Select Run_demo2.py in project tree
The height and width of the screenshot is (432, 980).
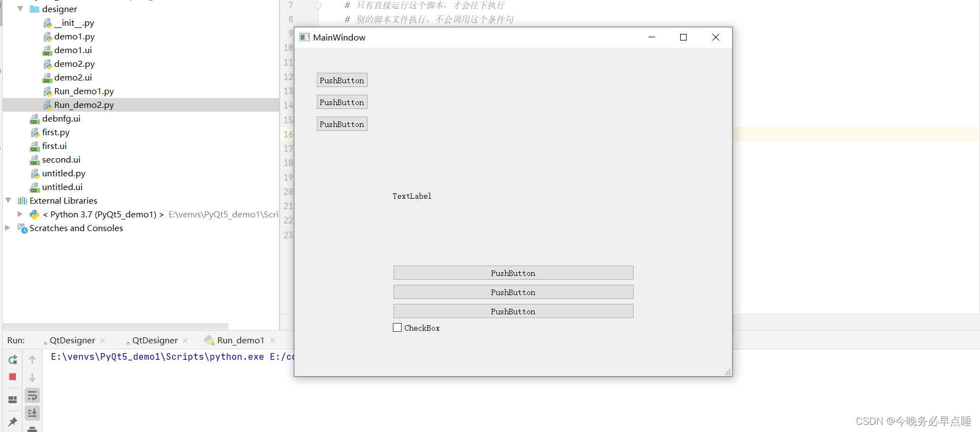pos(84,105)
